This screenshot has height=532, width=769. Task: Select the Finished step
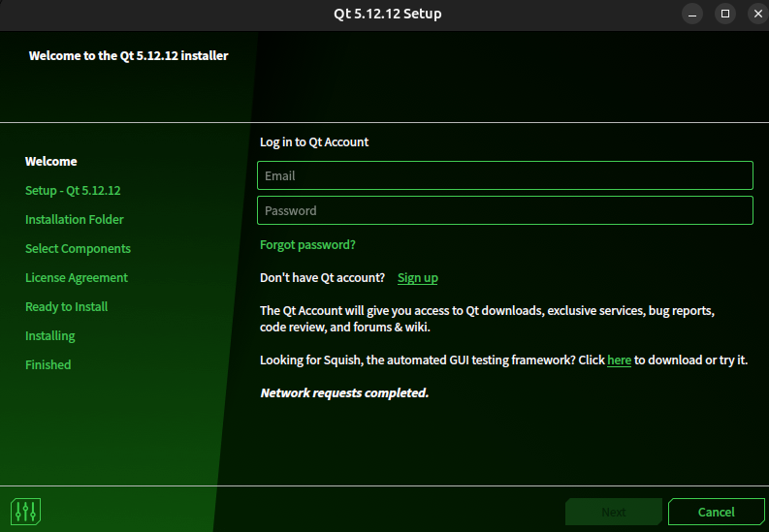48,364
